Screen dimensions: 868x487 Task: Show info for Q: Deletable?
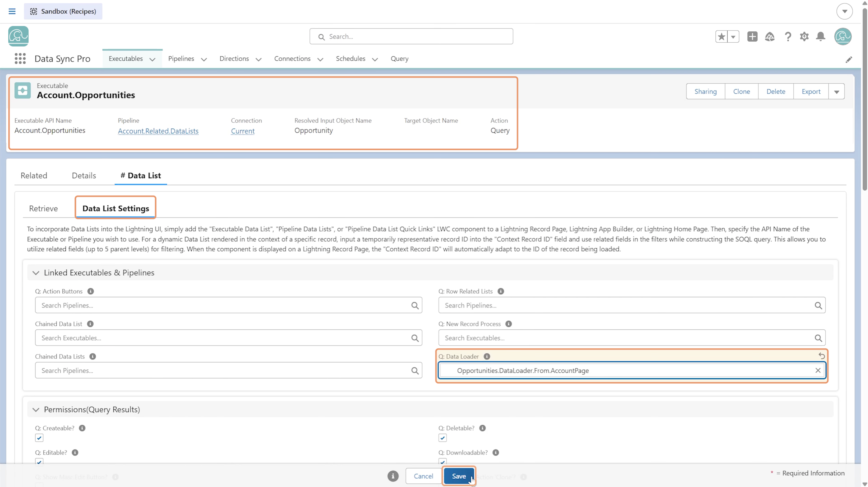(483, 428)
